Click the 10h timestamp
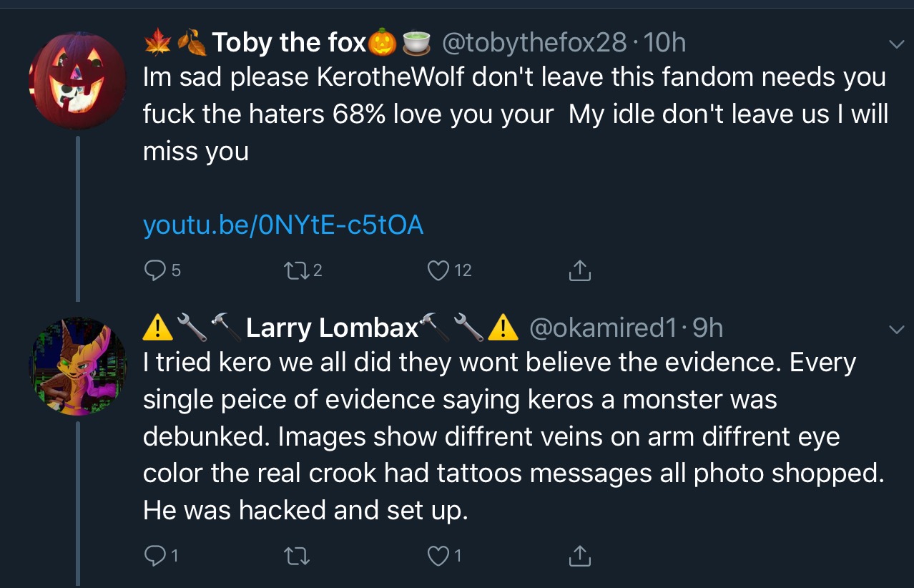 click(x=665, y=43)
